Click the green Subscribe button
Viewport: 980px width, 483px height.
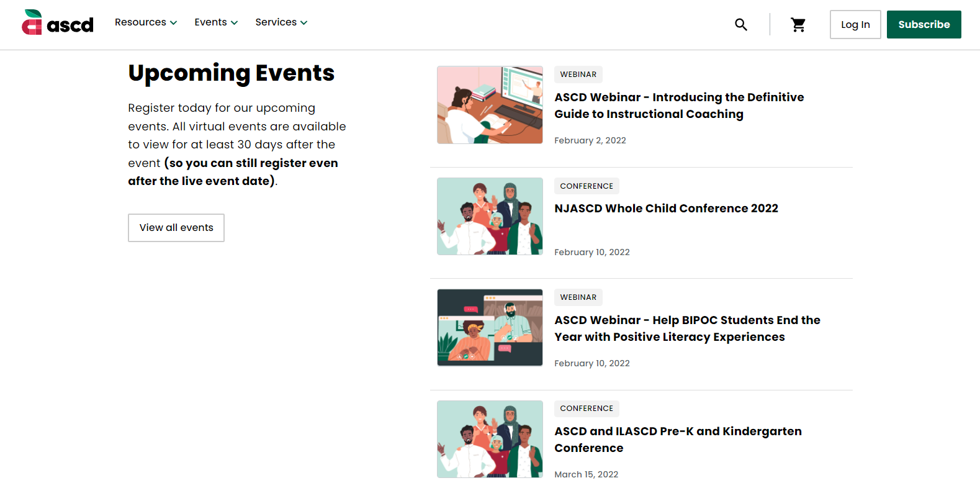(x=924, y=24)
